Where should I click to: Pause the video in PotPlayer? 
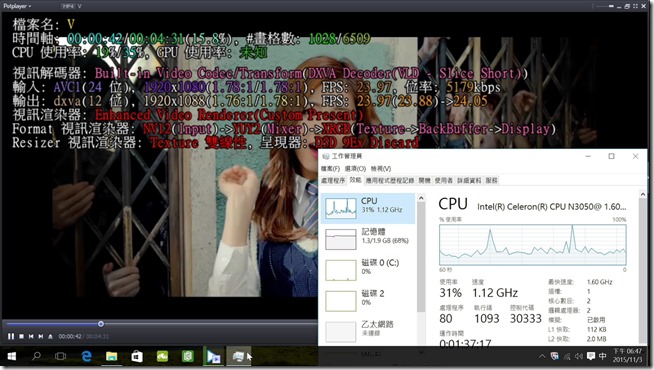click(11, 336)
